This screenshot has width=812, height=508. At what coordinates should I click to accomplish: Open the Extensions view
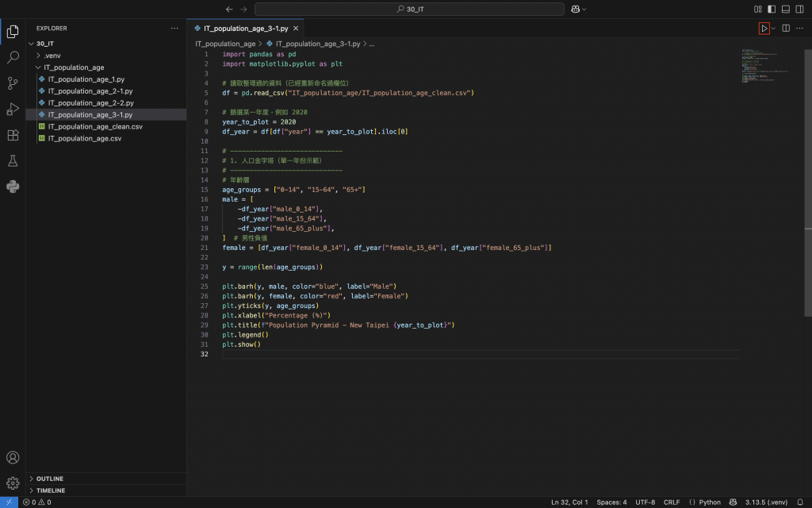pos(13,135)
